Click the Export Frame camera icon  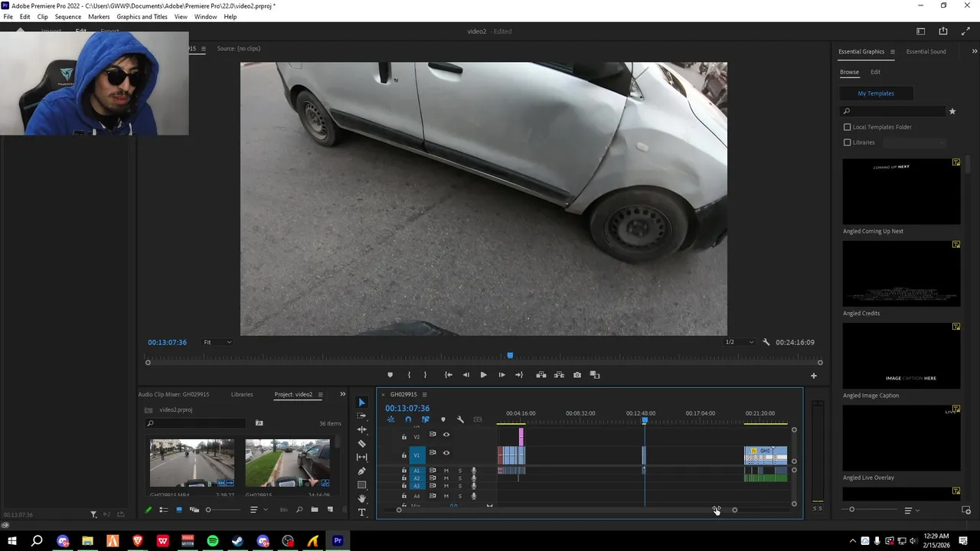(577, 375)
